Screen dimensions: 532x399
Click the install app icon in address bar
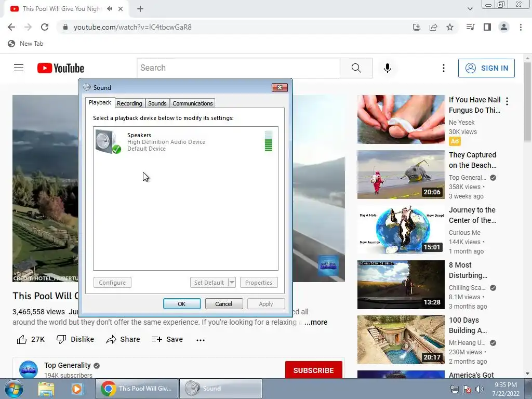click(x=416, y=27)
